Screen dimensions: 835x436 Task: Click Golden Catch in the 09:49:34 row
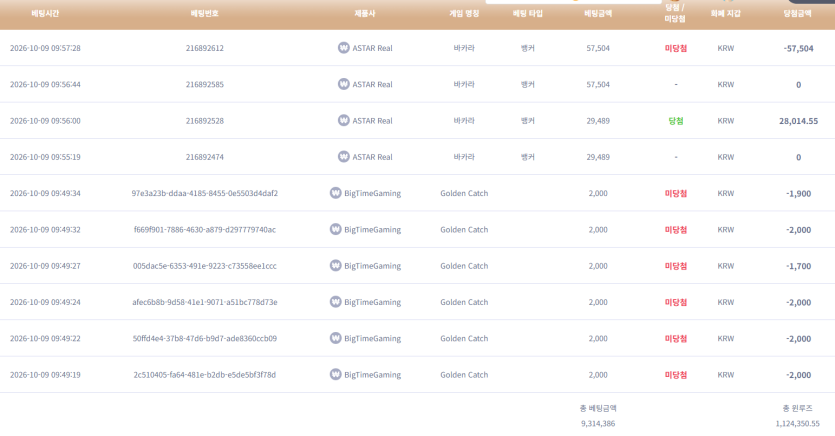coord(464,193)
